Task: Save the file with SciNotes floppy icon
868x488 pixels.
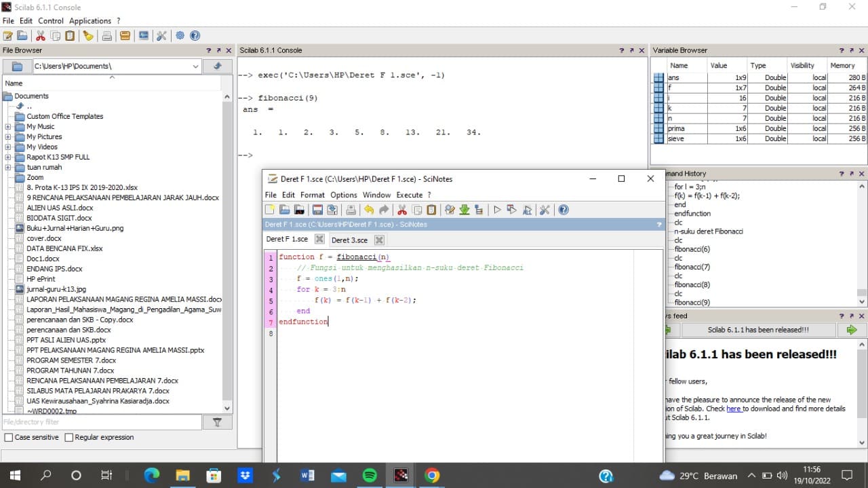Action: tap(317, 210)
